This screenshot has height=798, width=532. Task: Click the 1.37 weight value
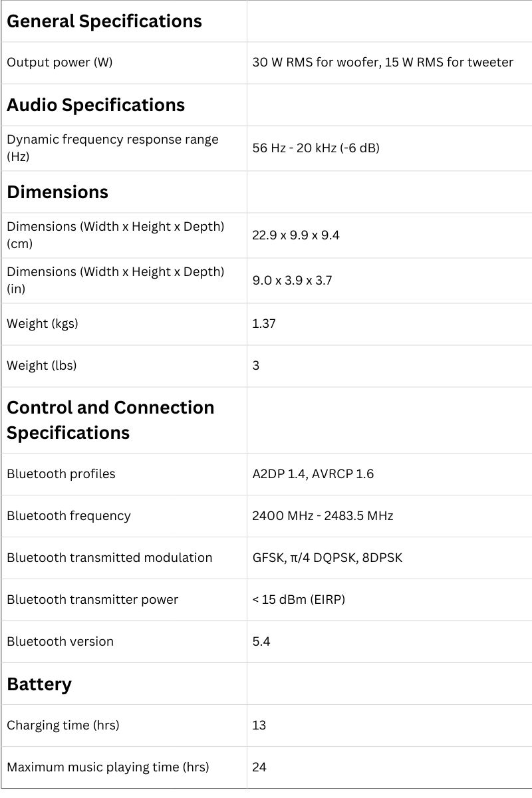point(264,324)
